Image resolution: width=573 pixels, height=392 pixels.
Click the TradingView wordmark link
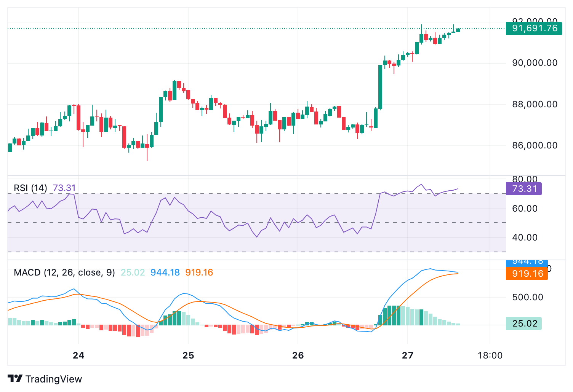coord(54,379)
